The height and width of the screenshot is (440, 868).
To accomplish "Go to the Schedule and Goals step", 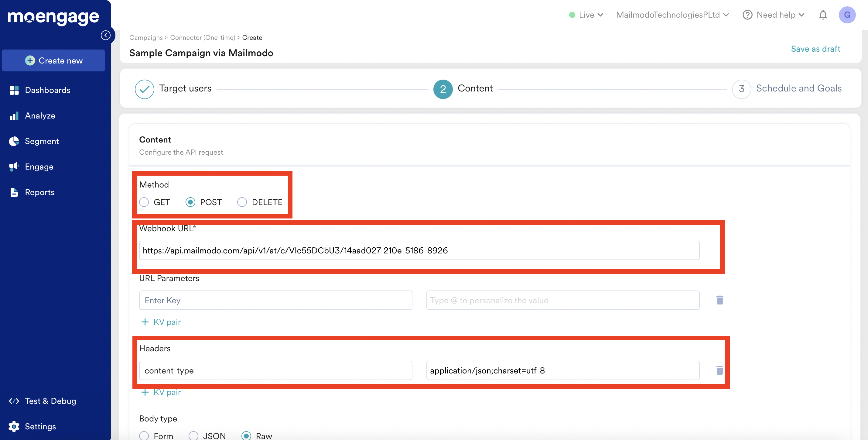I will click(799, 88).
